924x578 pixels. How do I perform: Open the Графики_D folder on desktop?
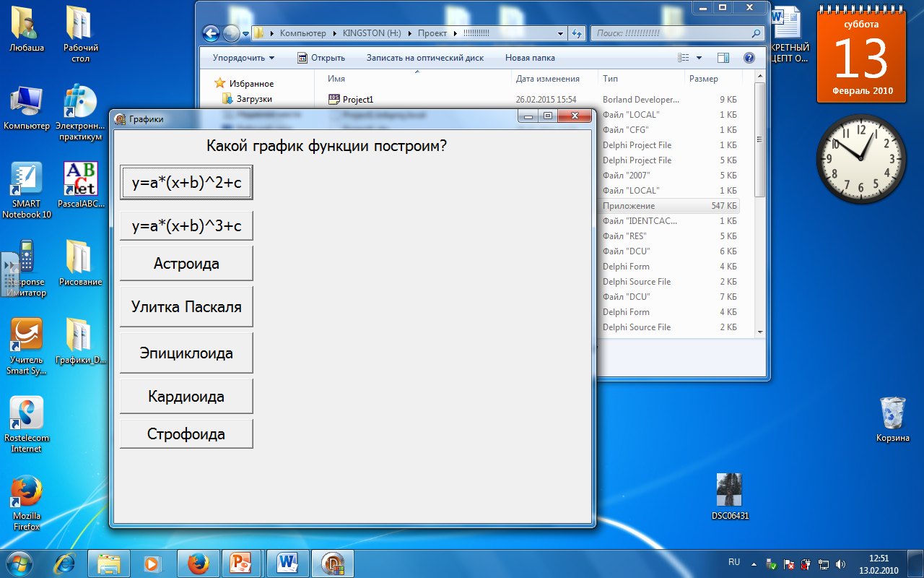pyautogui.click(x=80, y=341)
